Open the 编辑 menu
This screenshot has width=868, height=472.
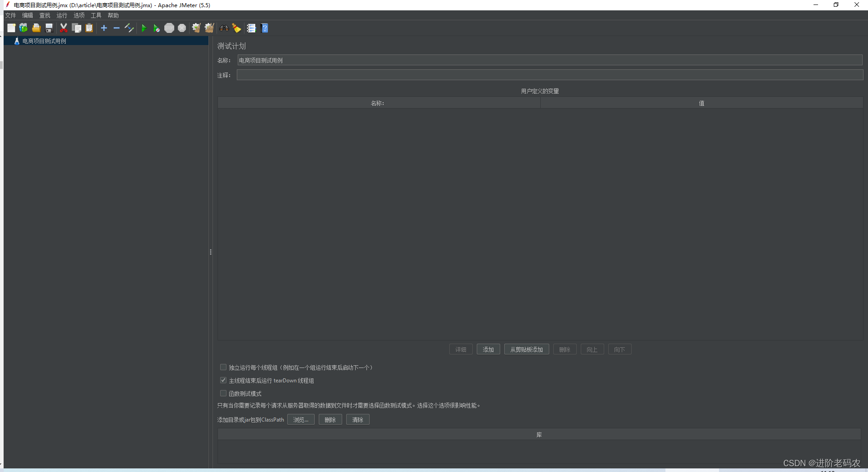coord(28,15)
